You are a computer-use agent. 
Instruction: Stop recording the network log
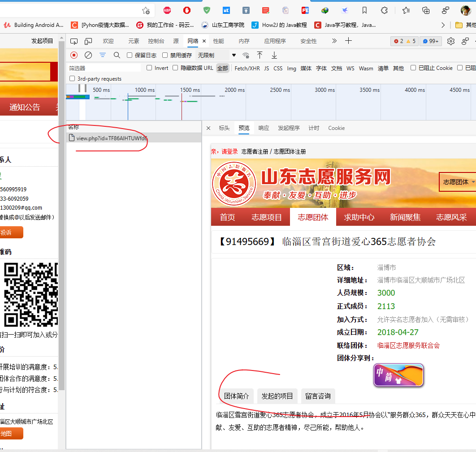point(74,55)
